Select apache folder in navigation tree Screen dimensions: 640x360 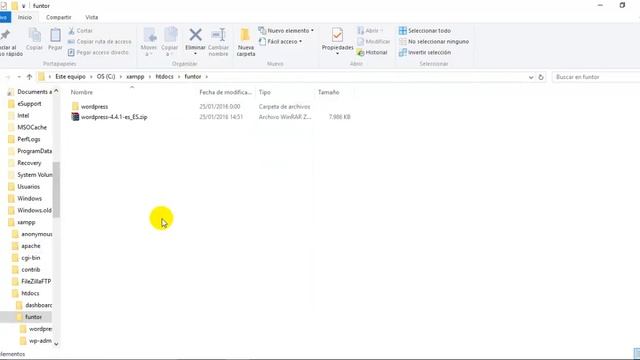(x=31, y=246)
